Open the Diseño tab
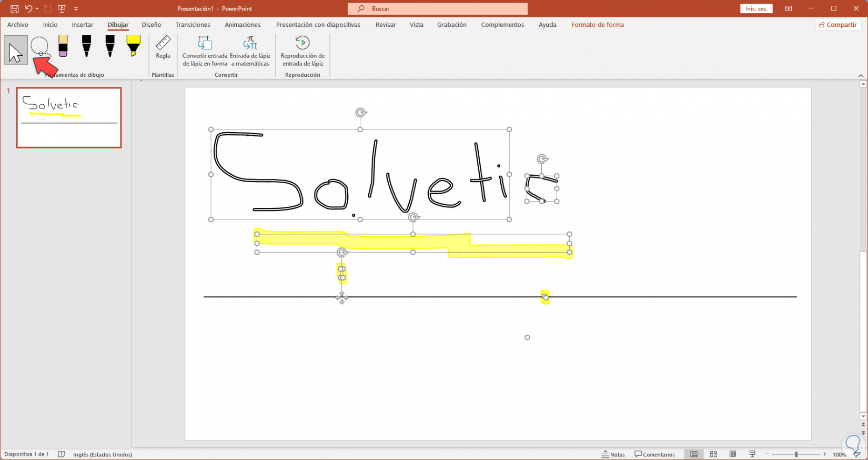Image resolution: width=868 pixels, height=460 pixels. click(x=152, y=25)
